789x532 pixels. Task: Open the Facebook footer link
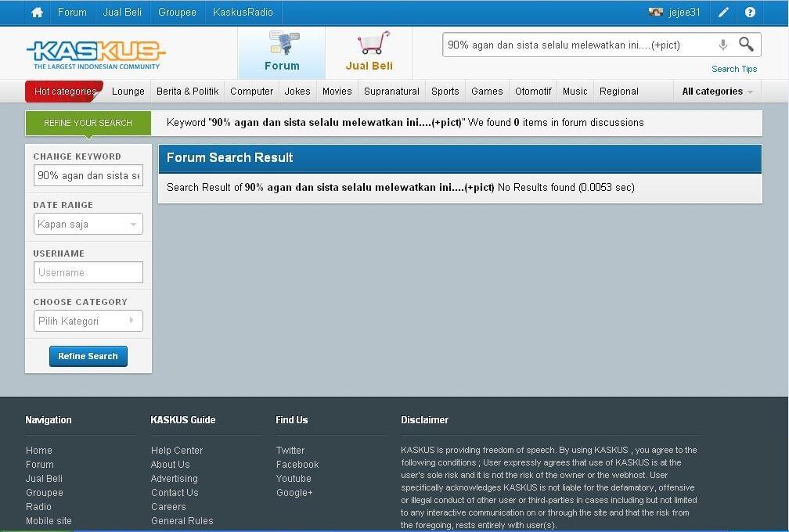coord(297,465)
